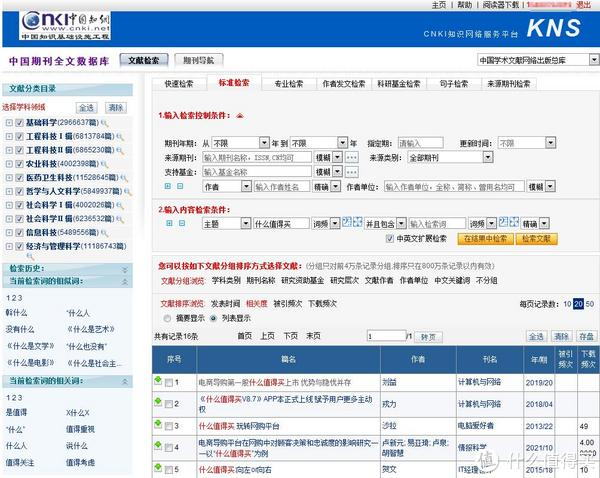The width and height of the screenshot is (600, 478).
Task: Click the search icon next to 哲学与人文科学
Action: tap(128, 192)
